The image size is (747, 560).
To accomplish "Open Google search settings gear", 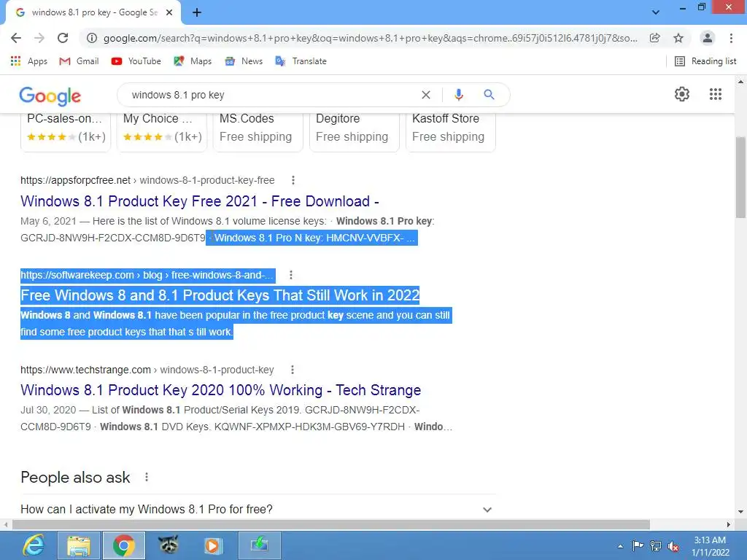I will [682, 94].
